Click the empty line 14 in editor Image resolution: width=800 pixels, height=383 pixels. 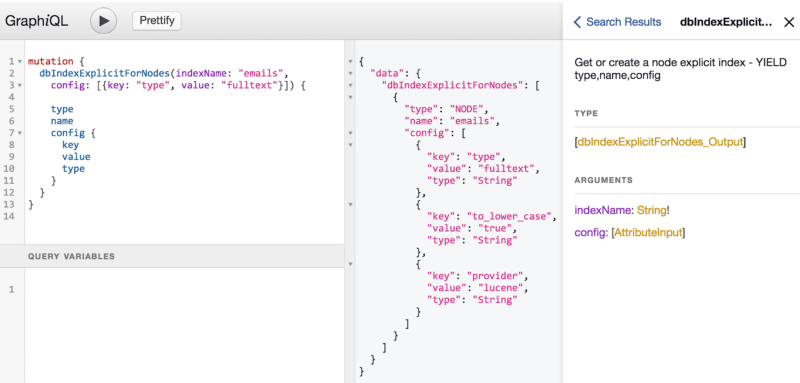pos(184,216)
